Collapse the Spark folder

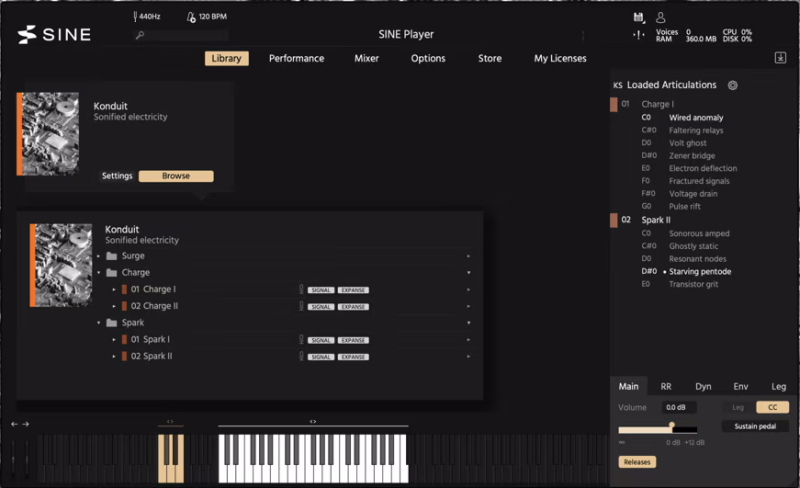[x=98, y=323]
